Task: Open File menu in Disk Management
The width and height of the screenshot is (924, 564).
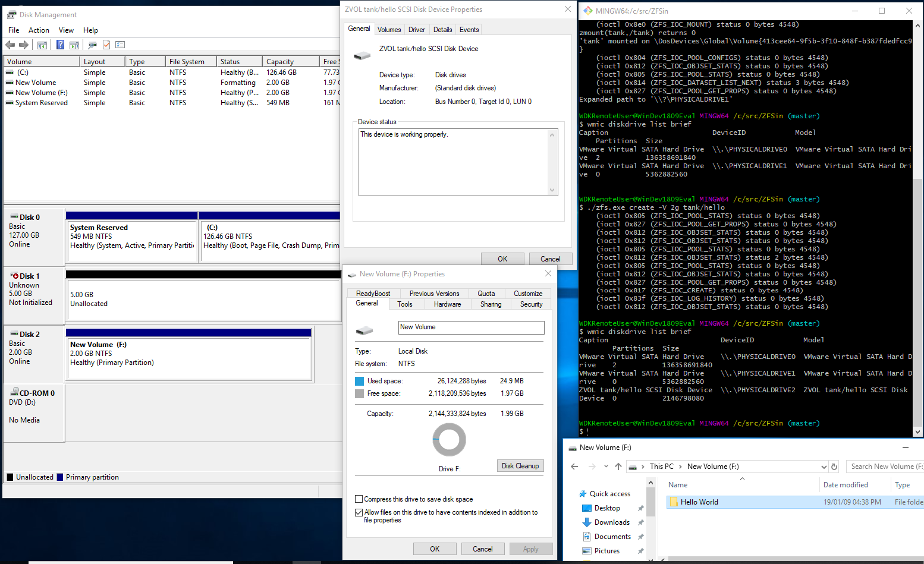Action: pos(14,30)
